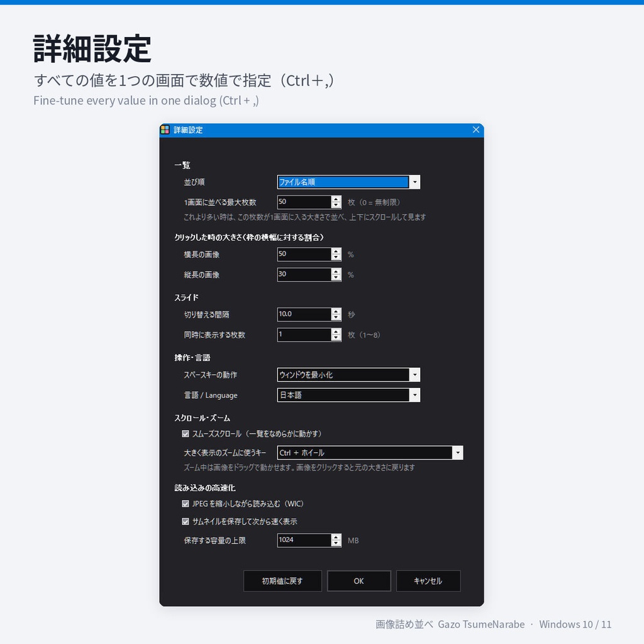644x644 pixels.
Task: Click the キャンセル button
Action: [428, 580]
